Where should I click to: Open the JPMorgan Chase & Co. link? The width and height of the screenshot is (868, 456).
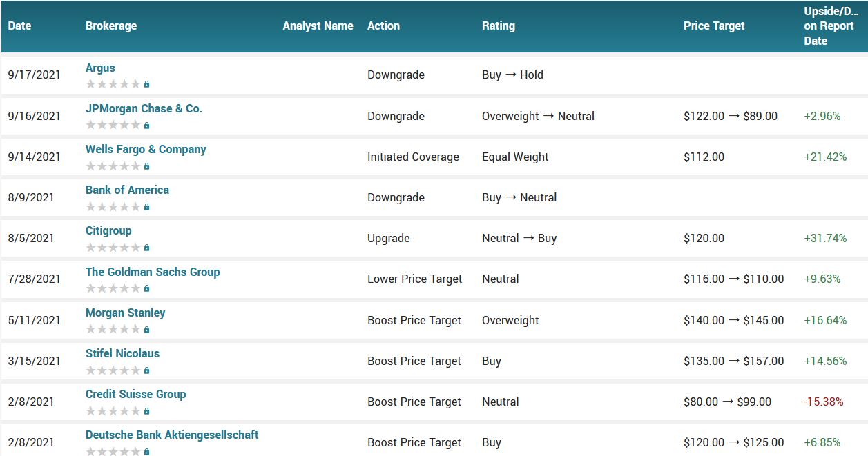[x=144, y=108]
